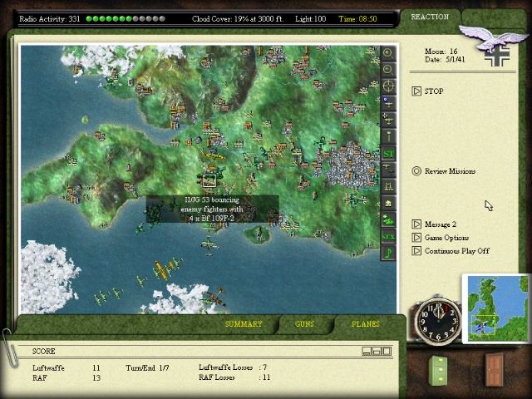This screenshot has width=532, height=399.
Task: Toggle the green SFX sound effects button
Action: 388,237
